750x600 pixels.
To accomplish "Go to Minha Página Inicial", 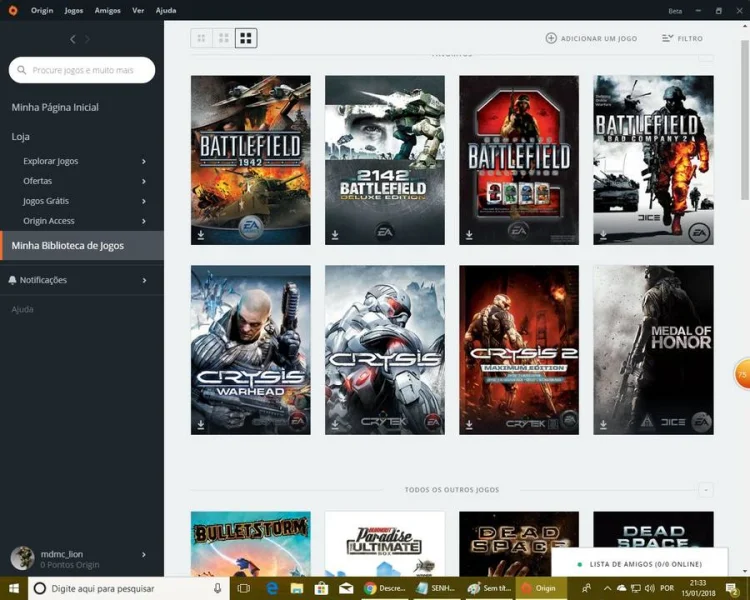I will (x=55, y=107).
